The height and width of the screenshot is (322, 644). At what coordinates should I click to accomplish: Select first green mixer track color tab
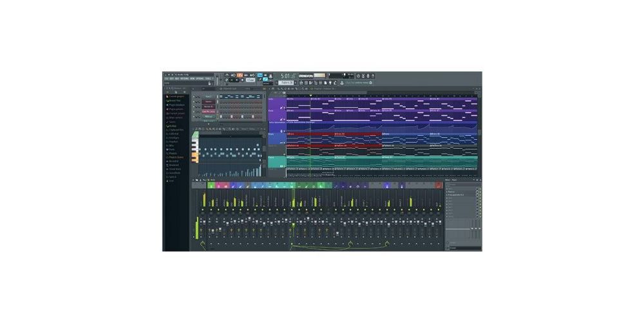coord(211,185)
